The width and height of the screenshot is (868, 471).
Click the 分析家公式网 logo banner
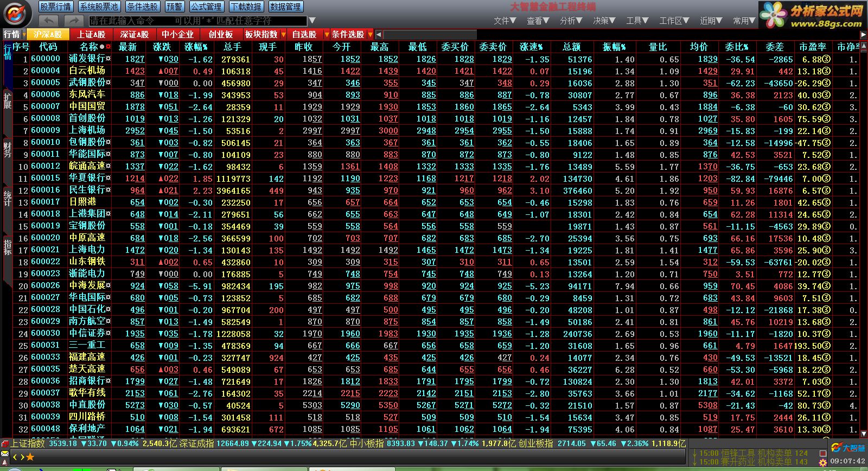pyautogui.click(x=813, y=15)
